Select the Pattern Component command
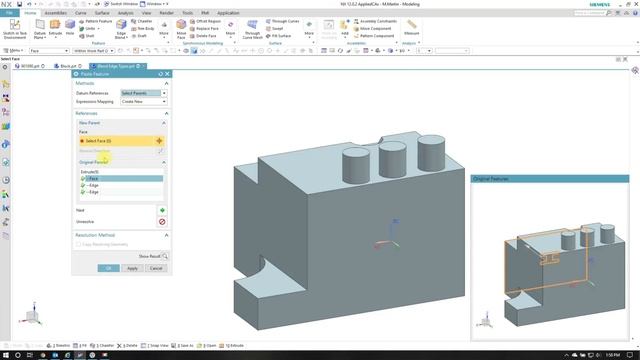This screenshot has width=640, height=360. click(x=374, y=36)
